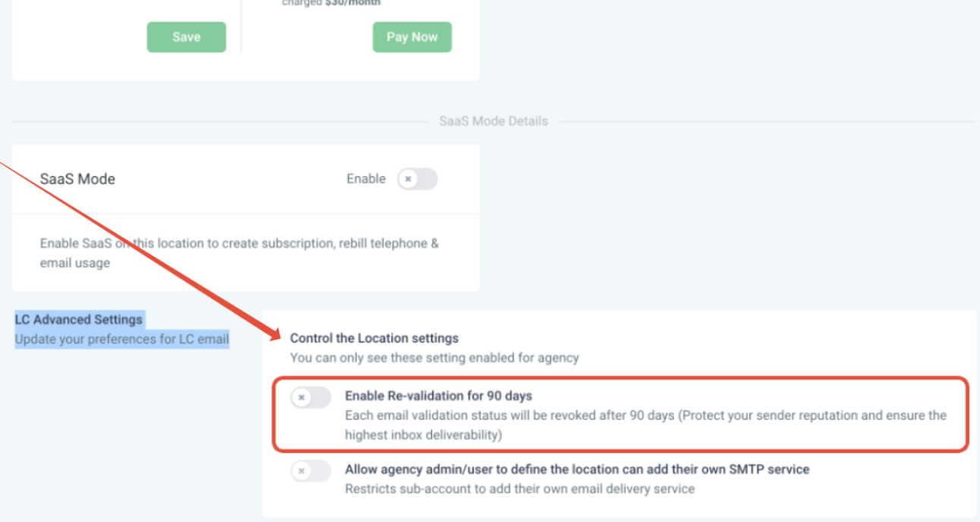
Task: Click the Enable label beside SaaS Mode
Action: point(366,179)
